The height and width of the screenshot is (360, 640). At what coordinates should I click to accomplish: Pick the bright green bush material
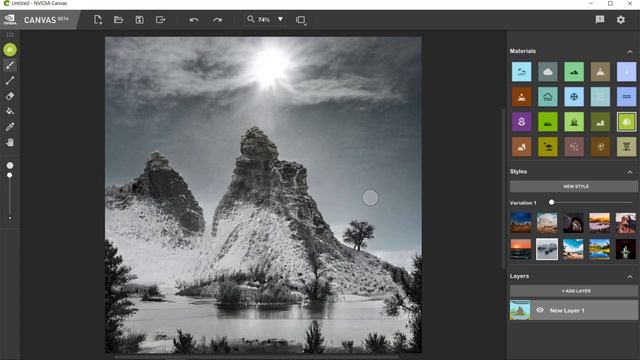point(548,122)
